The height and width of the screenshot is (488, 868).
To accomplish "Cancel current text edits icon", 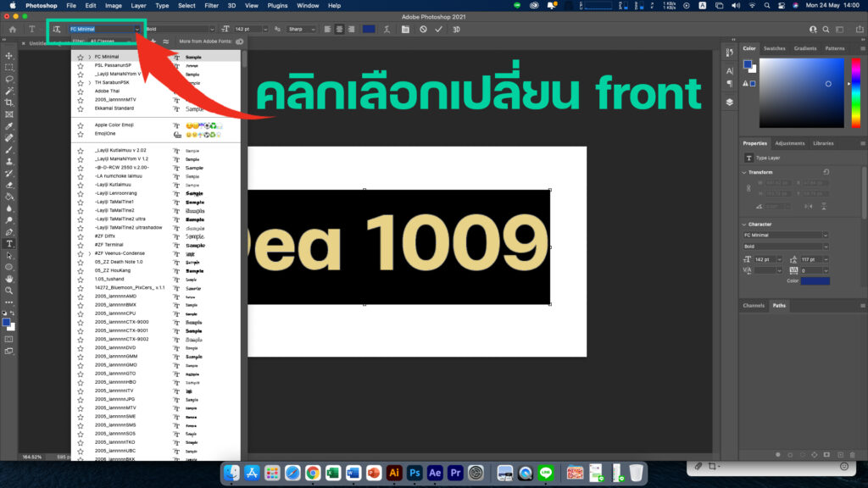I will [x=423, y=30].
